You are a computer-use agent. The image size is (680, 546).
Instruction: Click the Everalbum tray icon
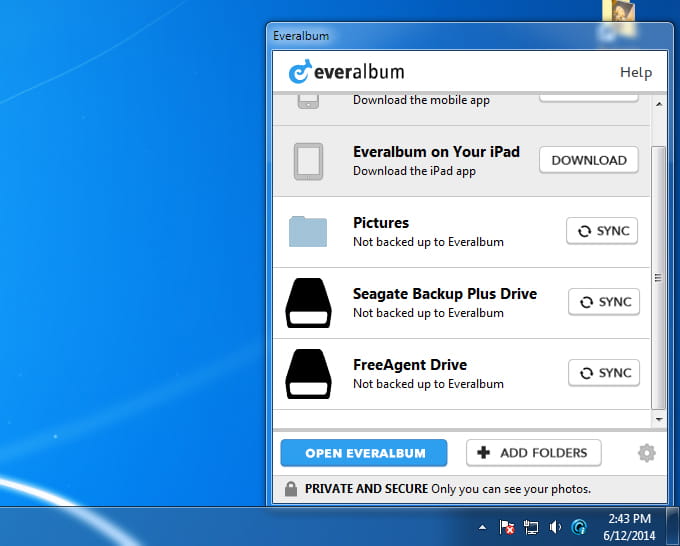[x=579, y=527]
